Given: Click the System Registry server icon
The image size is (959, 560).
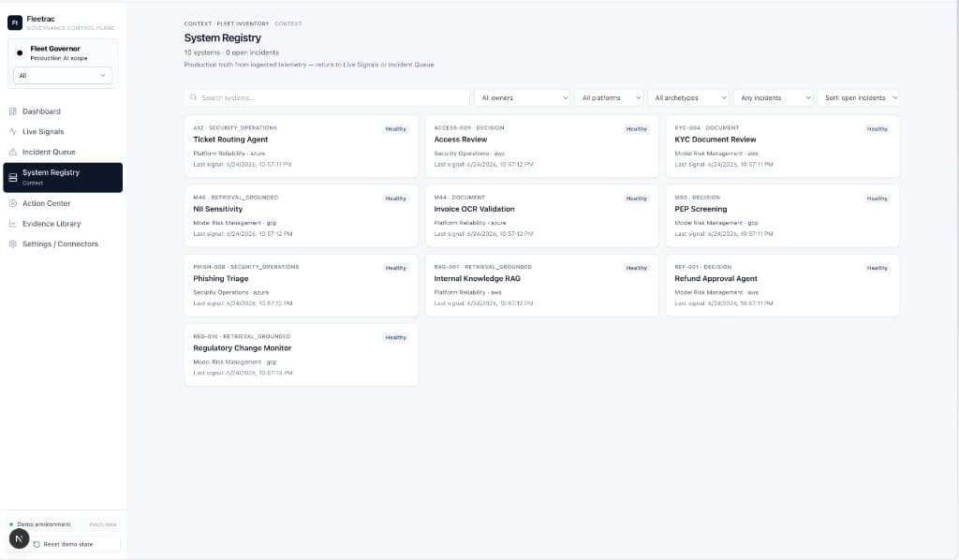Looking at the screenshot, I should 12,177.
